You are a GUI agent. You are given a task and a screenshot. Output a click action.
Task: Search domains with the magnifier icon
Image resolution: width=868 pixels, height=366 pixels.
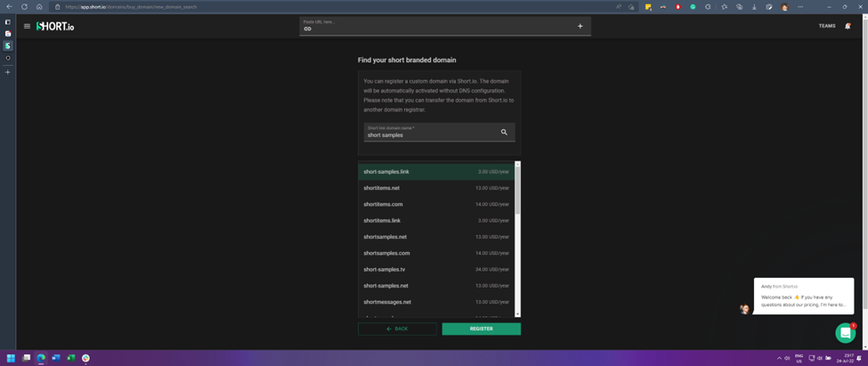point(504,133)
